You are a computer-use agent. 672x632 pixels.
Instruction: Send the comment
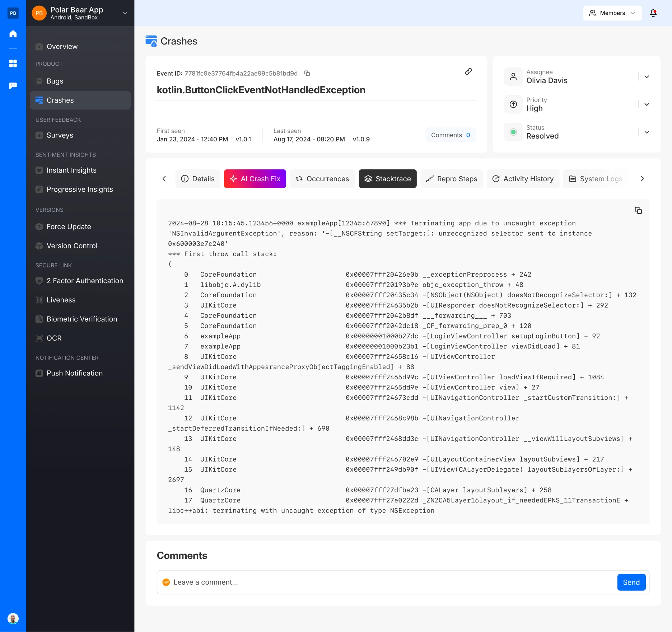[631, 582]
